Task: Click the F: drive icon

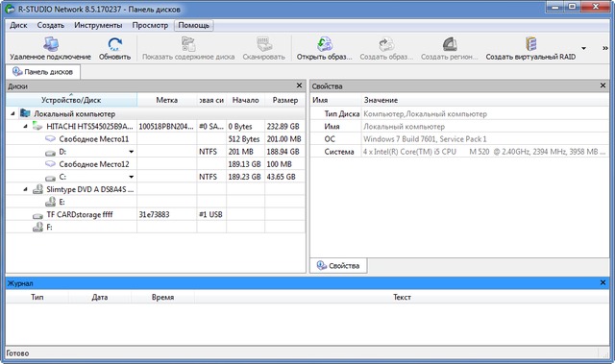Action: [37, 227]
